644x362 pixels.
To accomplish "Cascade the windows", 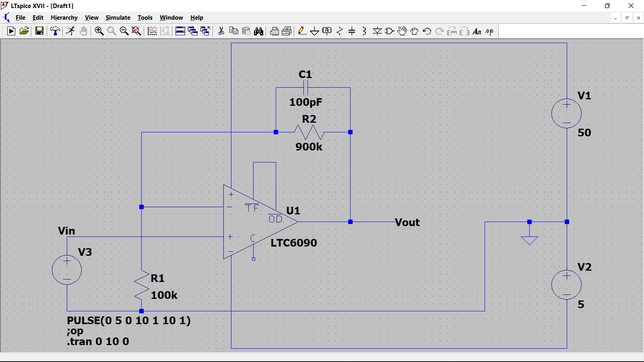I will pyautogui.click(x=205, y=31).
